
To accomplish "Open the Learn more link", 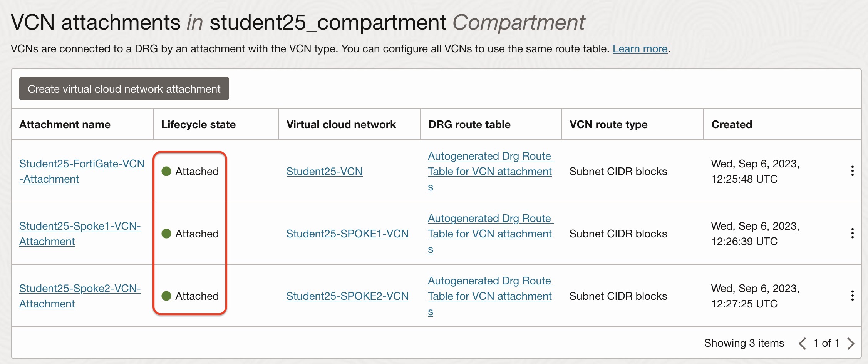I will click(x=640, y=49).
